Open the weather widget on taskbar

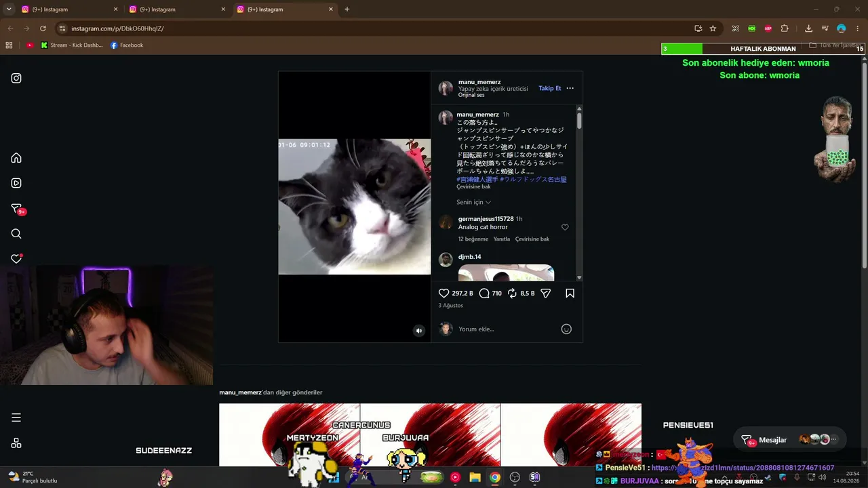(33, 477)
